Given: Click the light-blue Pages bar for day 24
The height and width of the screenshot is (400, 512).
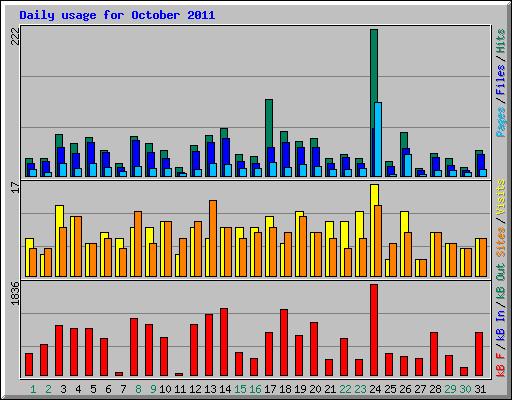Looking at the screenshot, I should point(378,139).
